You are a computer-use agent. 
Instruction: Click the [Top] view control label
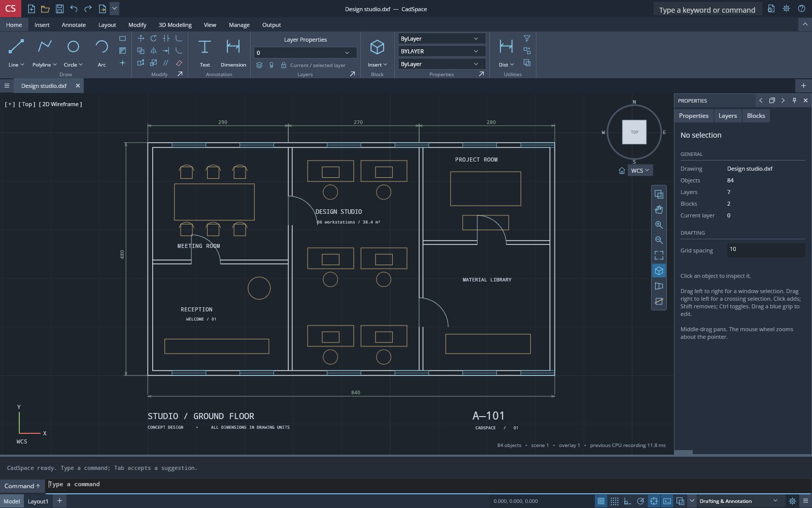tap(27, 104)
